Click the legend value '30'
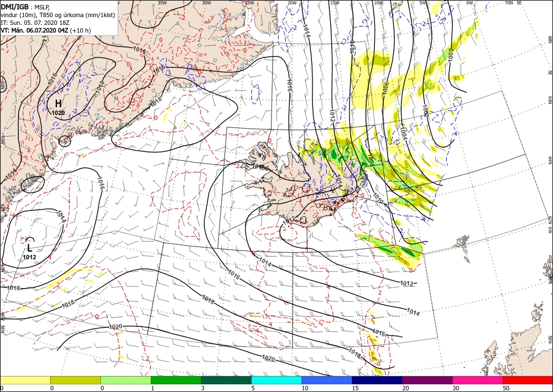This screenshot has width=553, height=392. (x=456, y=388)
